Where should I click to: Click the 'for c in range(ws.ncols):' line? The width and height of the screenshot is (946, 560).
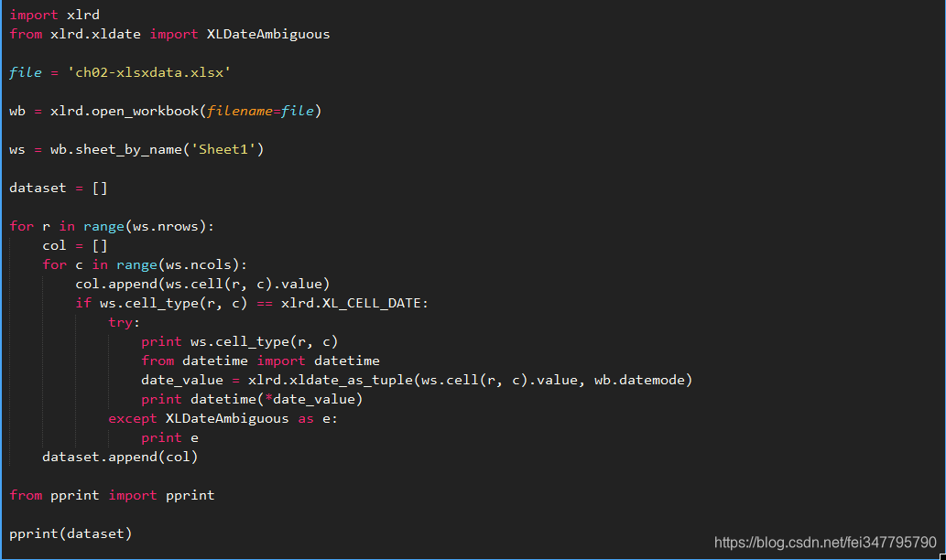145,264
